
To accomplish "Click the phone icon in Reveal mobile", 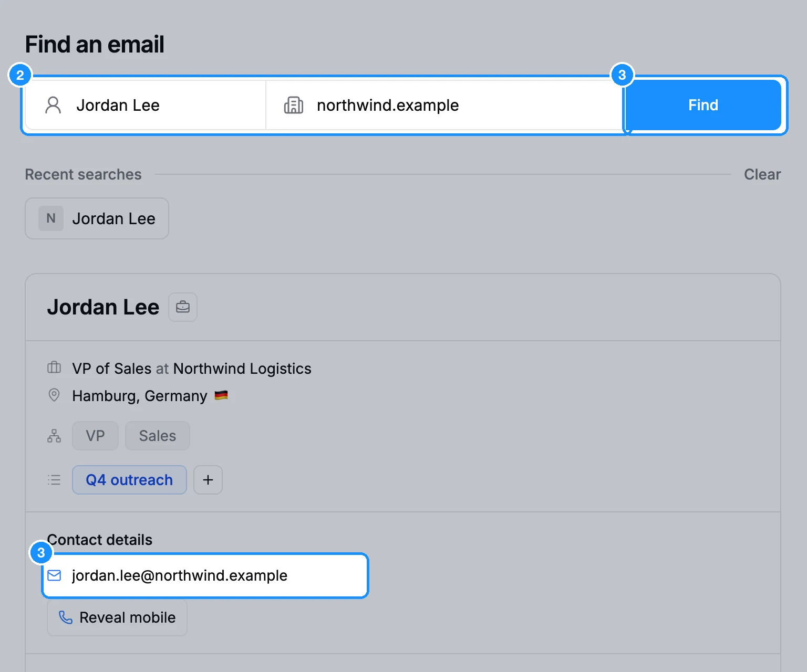I will 66,617.
